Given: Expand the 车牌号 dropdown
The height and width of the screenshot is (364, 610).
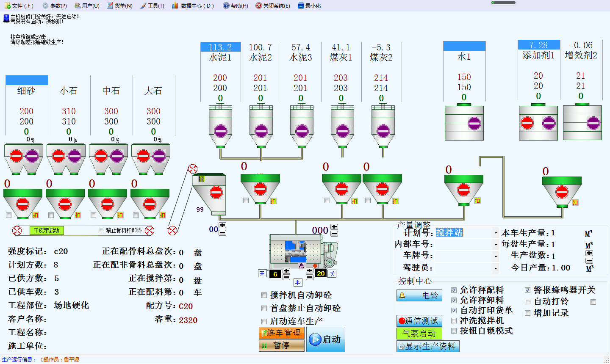Looking at the screenshot, I should click(495, 256).
